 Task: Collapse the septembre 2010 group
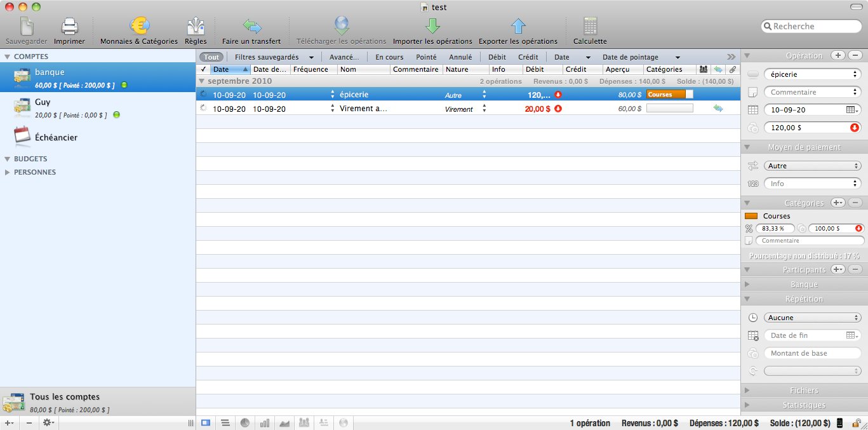click(202, 81)
